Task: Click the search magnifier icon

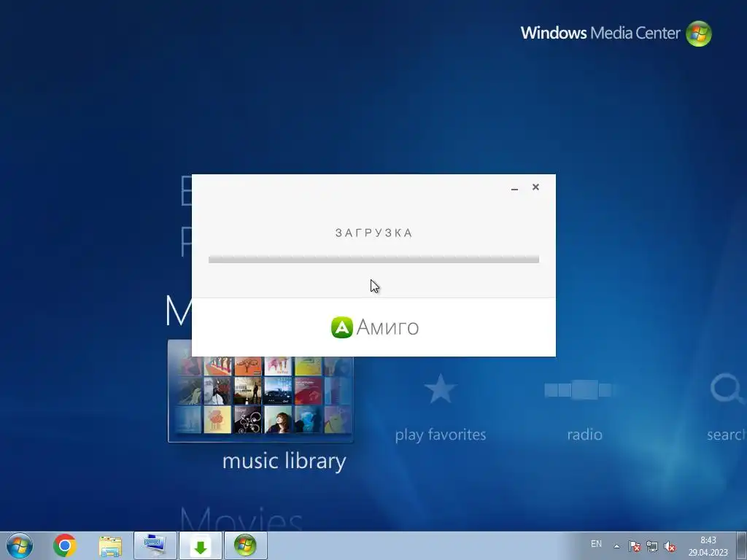Action: click(727, 389)
